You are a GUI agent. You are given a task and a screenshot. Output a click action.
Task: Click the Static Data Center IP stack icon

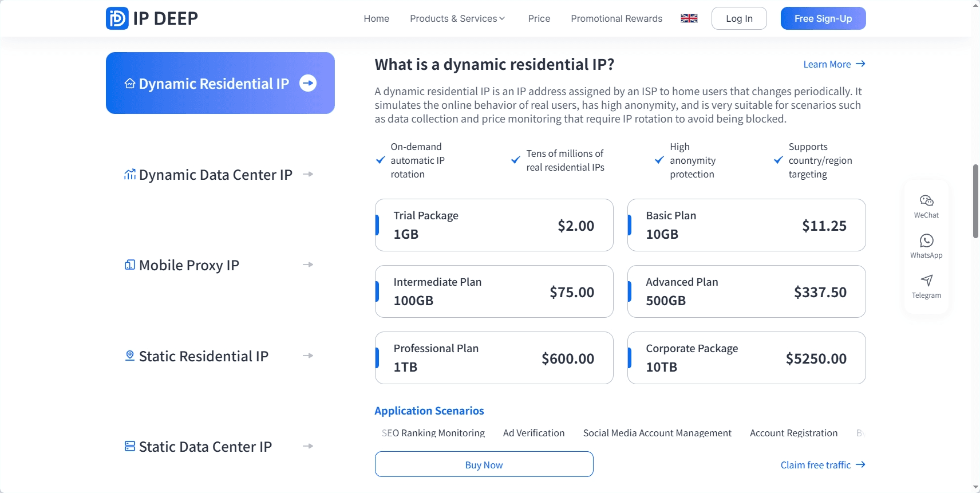point(129,445)
